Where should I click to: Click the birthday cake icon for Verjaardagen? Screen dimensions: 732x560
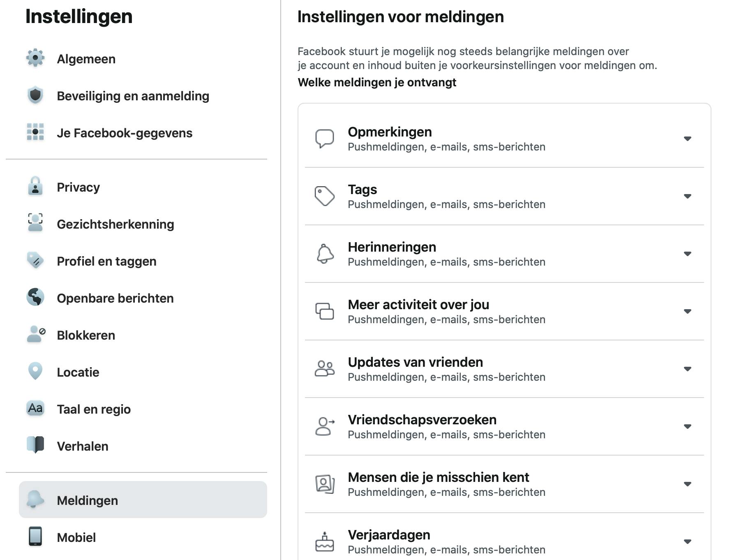coord(324,541)
